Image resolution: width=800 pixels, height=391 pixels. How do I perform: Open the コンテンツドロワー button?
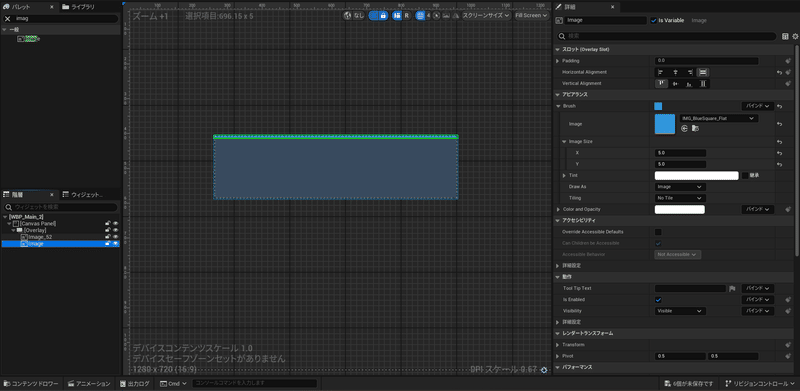click(x=31, y=383)
